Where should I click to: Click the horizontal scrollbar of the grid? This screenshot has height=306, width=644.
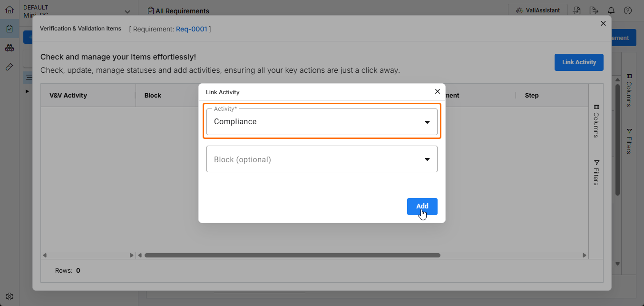292,256
